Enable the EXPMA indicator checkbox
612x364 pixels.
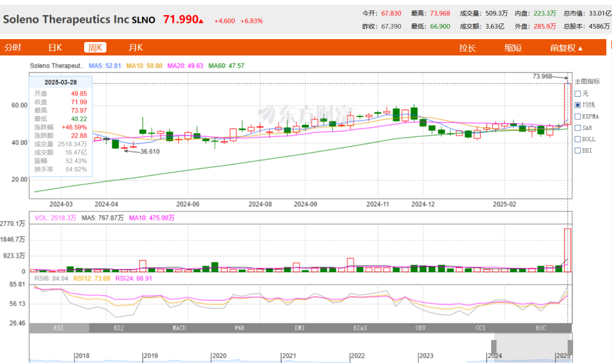click(578, 116)
